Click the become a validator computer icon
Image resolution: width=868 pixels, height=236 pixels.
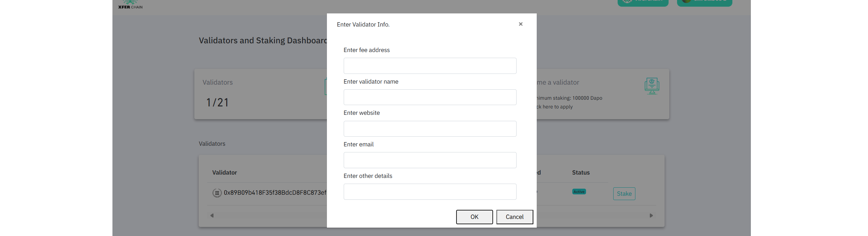652,86
